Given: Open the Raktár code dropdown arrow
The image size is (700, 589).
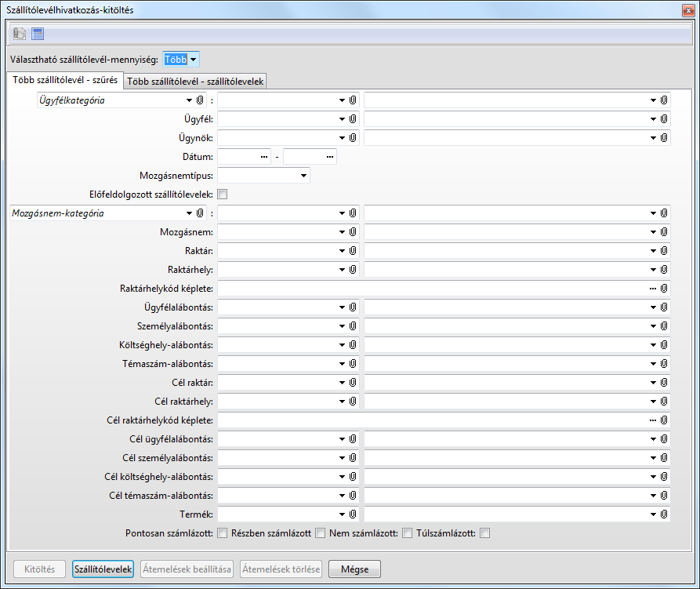Looking at the screenshot, I should click(342, 251).
